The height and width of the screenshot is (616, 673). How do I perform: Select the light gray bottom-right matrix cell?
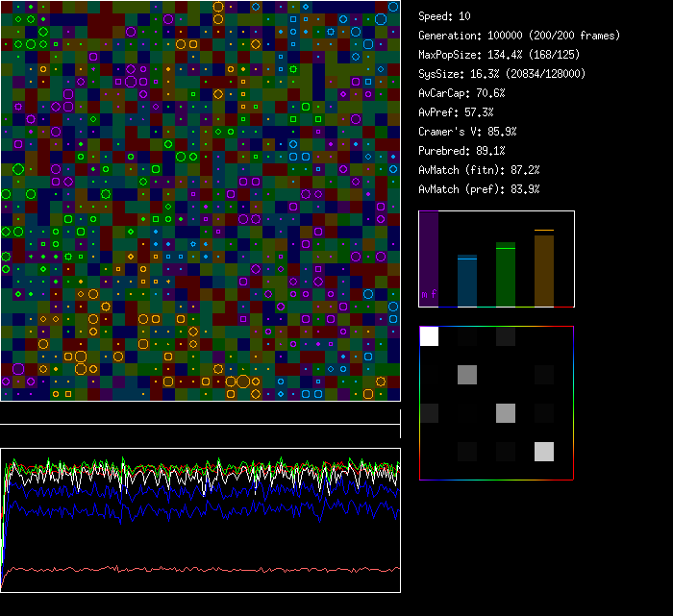(x=544, y=452)
